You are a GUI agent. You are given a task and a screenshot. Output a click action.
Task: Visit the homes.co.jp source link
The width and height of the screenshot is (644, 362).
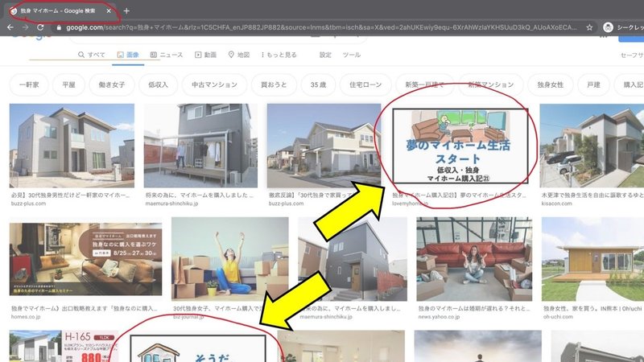point(26,316)
